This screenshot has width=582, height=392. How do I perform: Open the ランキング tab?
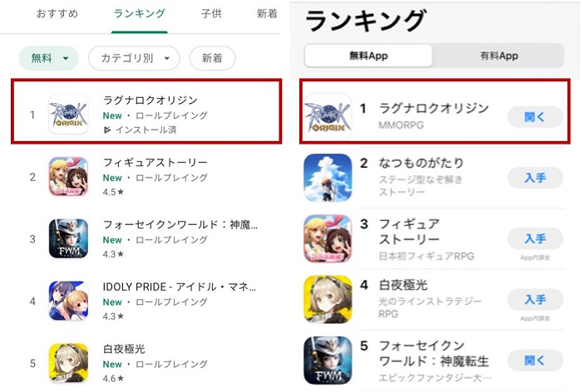pyautogui.click(x=139, y=14)
